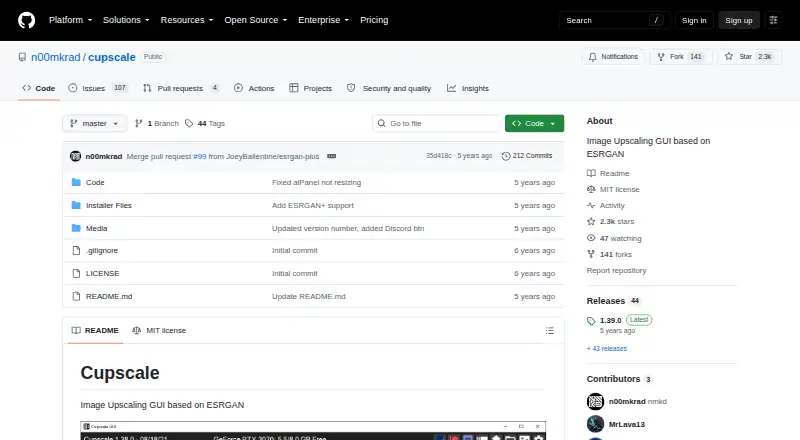Click the Sign in button
Viewport: 800px width, 440px height.
point(694,20)
